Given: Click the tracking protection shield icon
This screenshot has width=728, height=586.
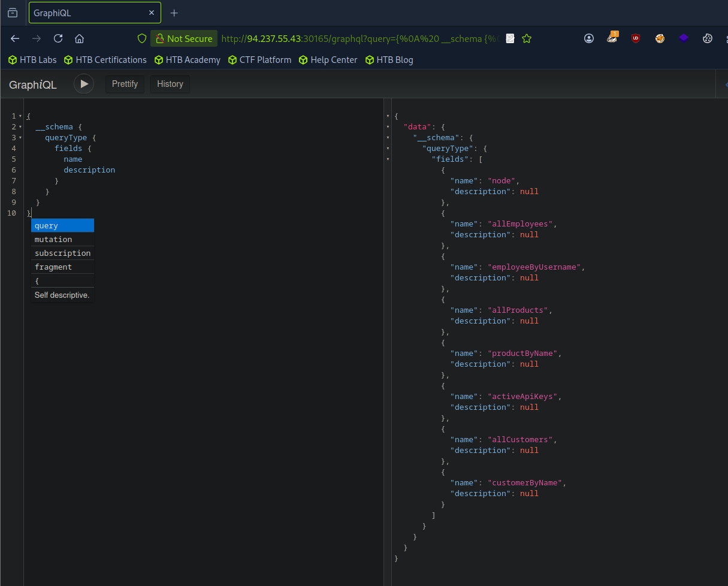Looking at the screenshot, I should tap(142, 38).
